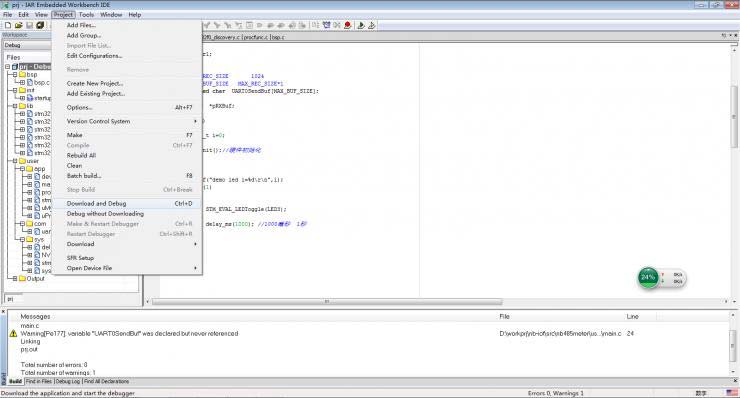Viewport: 740px width, 398px height.
Task: Click the New document toolbar icon
Action: pos(8,25)
